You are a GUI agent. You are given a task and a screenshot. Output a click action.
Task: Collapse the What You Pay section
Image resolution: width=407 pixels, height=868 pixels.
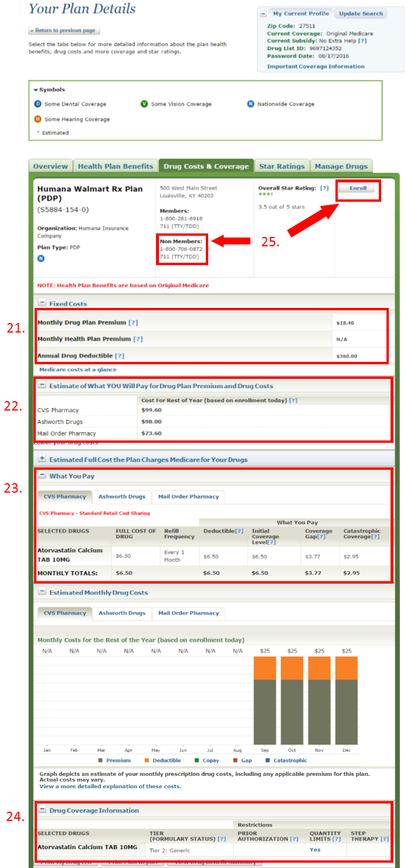click(x=42, y=476)
